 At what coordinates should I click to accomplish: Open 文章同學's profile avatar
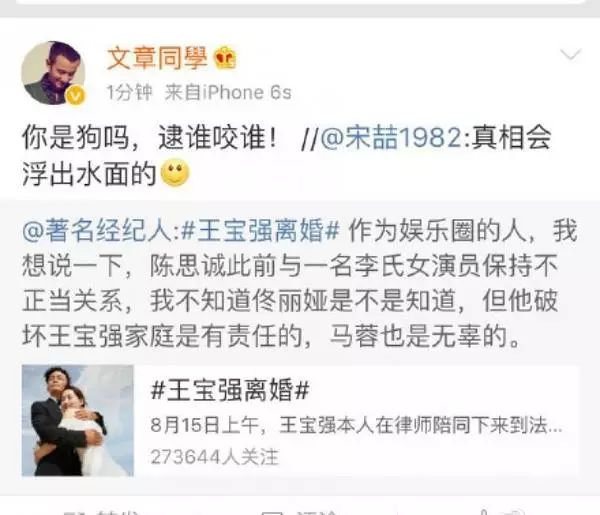(x=53, y=73)
